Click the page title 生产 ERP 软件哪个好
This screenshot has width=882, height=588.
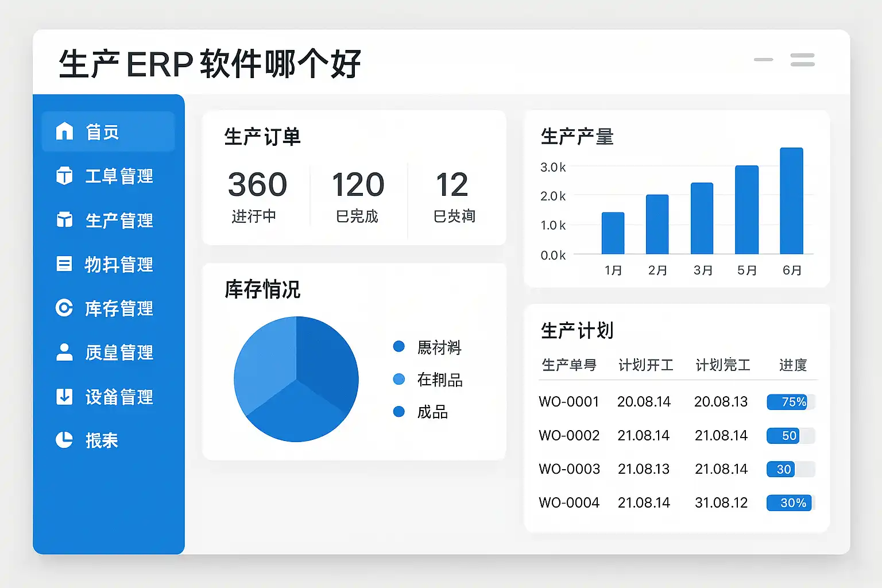(x=210, y=63)
